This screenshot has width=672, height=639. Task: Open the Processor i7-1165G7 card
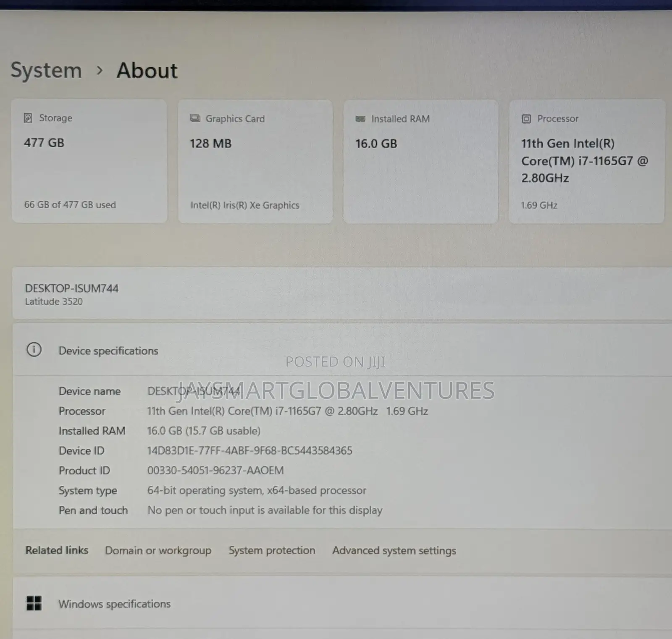click(x=587, y=161)
